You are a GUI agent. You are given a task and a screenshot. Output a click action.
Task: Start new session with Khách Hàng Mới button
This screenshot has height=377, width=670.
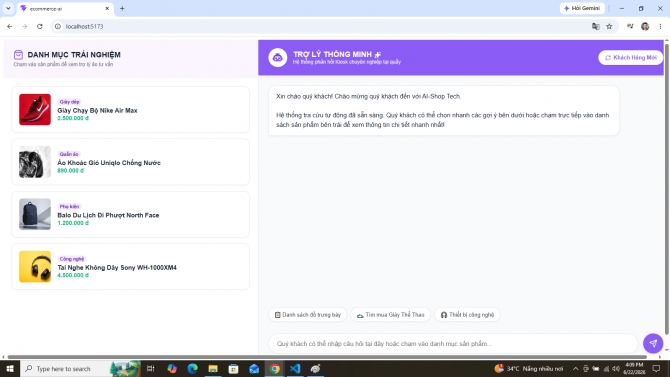click(x=630, y=58)
